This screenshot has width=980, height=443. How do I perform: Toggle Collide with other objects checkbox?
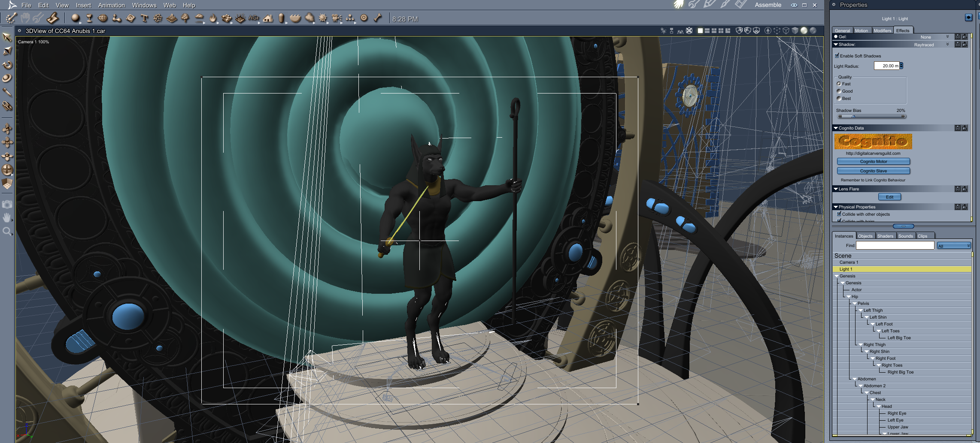pos(839,214)
